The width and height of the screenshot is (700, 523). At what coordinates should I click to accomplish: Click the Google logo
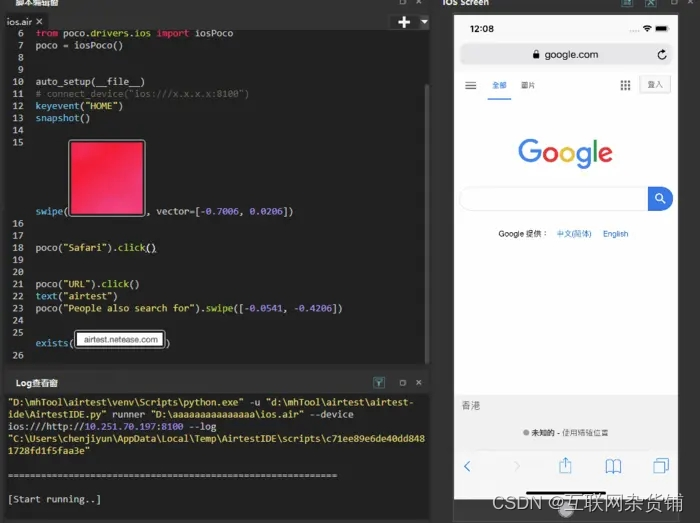(x=565, y=153)
